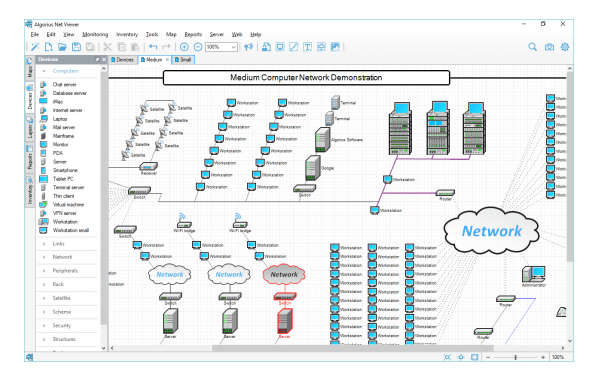Viewport: 598px width, 378px height.
Task: Expand the Security device category
Action: pos(61,325)
